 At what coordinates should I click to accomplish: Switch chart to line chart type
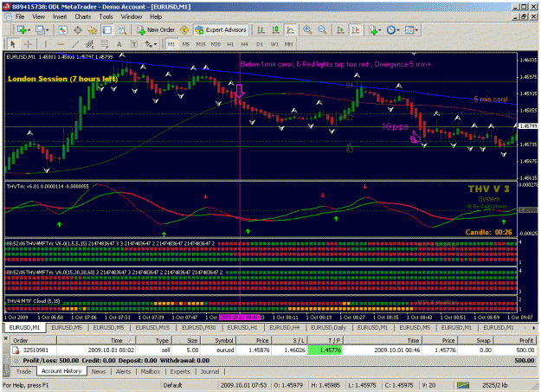coord(291,30)
